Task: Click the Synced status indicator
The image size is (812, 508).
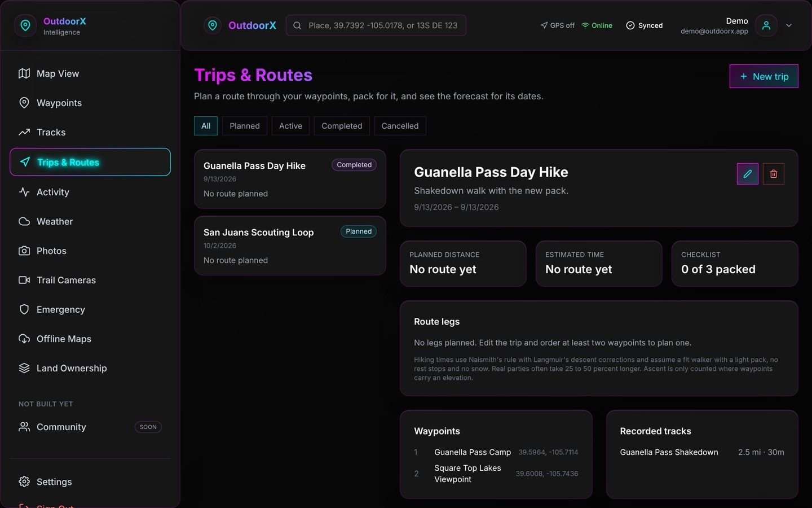Action: pos(644,25)
